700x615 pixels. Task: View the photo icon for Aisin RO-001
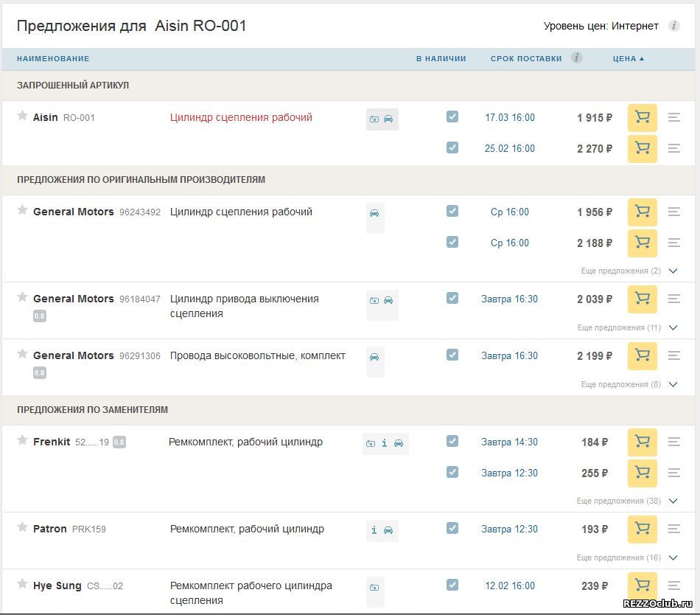tap(374, 119)
